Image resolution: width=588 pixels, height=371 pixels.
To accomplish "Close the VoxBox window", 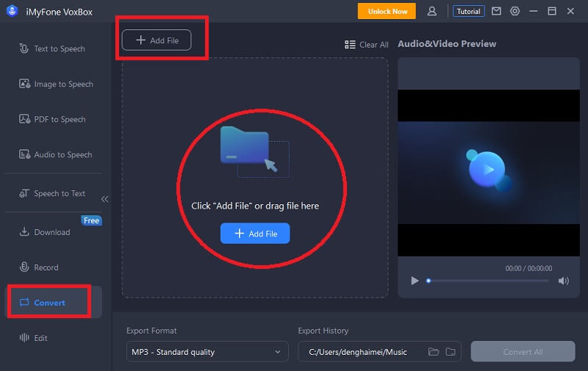I will click(x=570, y=11).
